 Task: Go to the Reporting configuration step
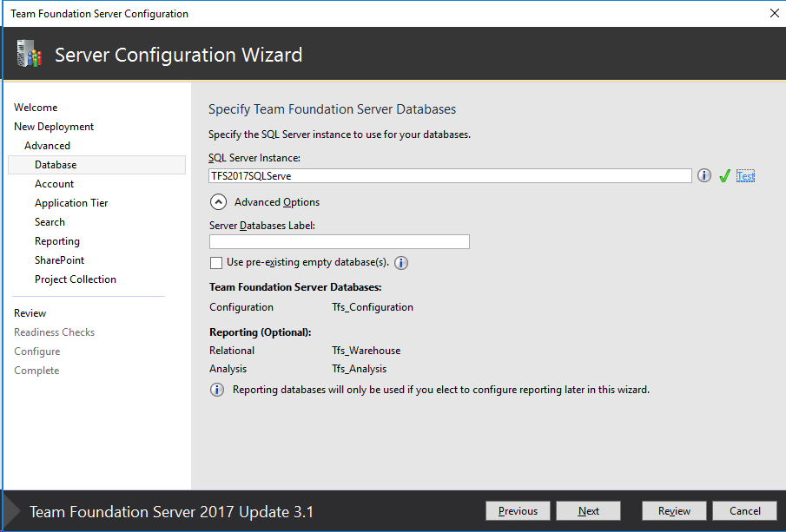click(57, 240)
